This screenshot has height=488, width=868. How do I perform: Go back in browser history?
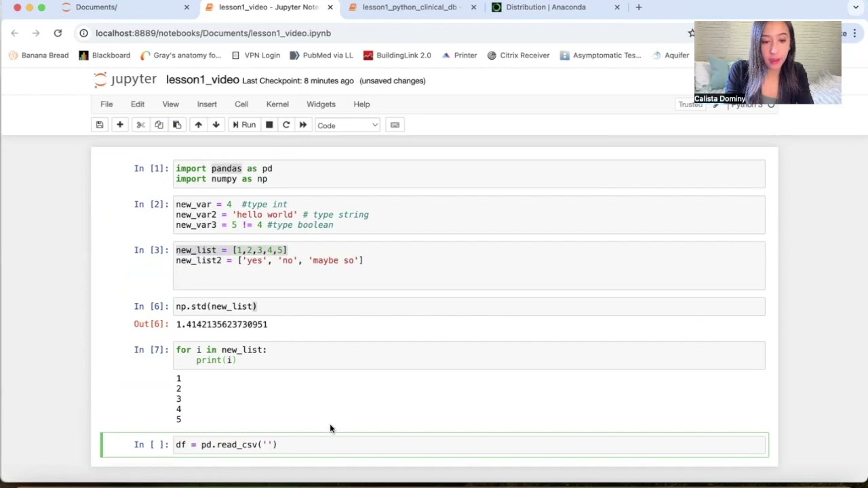[14, 33]
